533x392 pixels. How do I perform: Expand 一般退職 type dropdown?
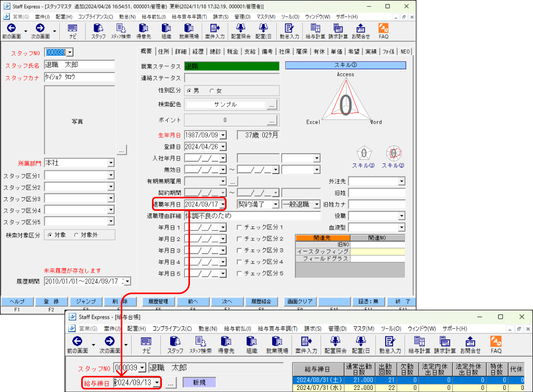coord(317,205)
